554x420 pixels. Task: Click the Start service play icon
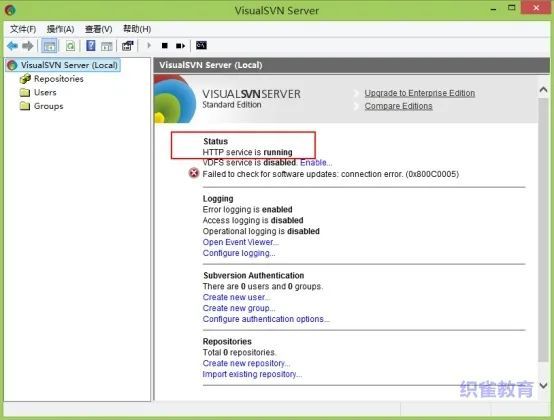tap(149, 45)
